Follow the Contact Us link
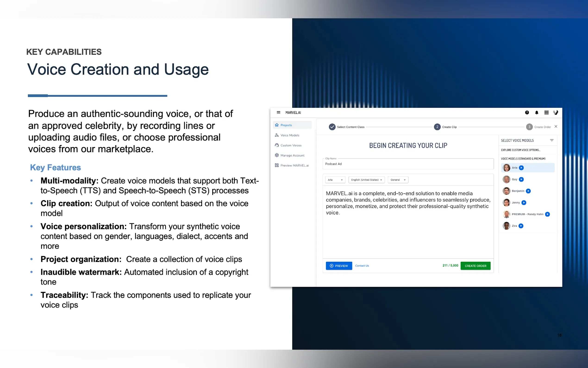Image resolution: width=588 pixels, height=368 pixels. 362,266
